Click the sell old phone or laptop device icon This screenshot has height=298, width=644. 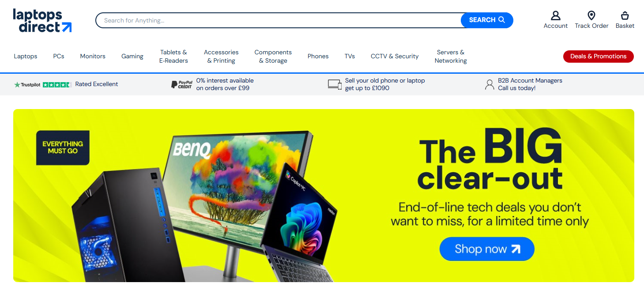pyautogui.click(x=335, y=84)
